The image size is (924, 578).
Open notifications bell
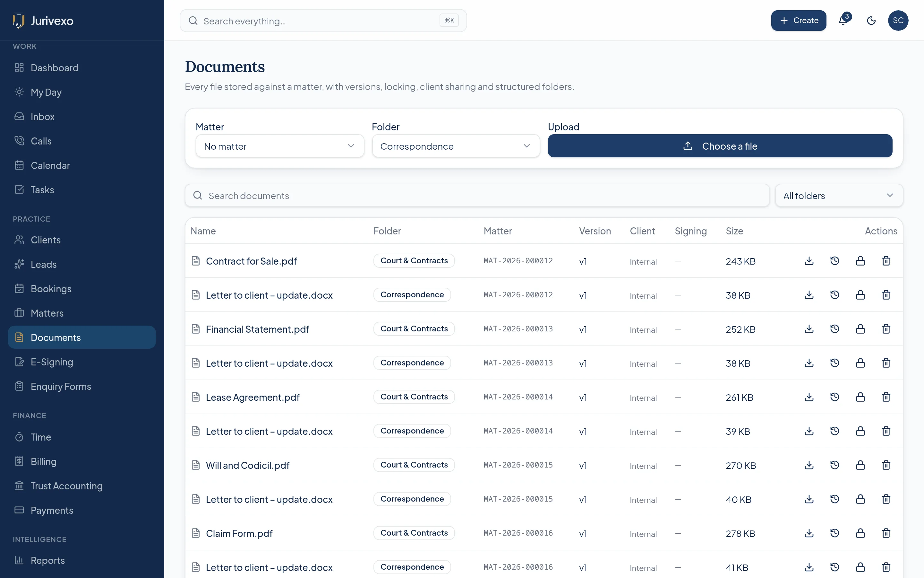click(843, 20)
